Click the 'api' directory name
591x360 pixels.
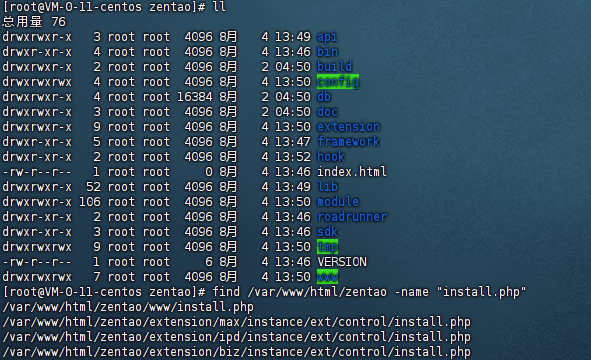[x=327, y=37]
